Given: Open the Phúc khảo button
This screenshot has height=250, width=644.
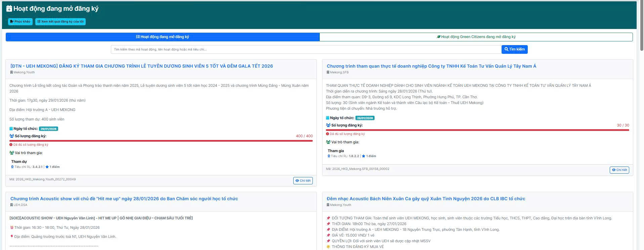Looking at the screenshot, I should point(20,22).
